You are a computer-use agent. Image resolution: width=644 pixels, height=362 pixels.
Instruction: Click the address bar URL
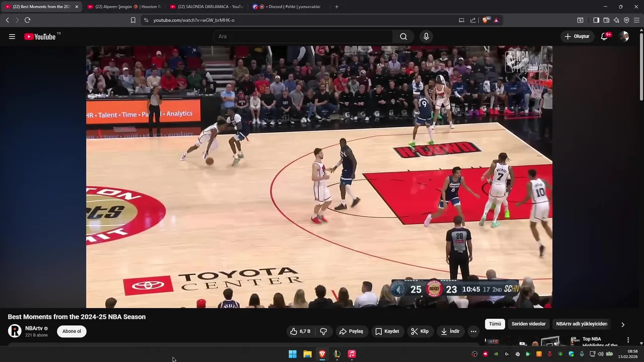coord(194,20)
